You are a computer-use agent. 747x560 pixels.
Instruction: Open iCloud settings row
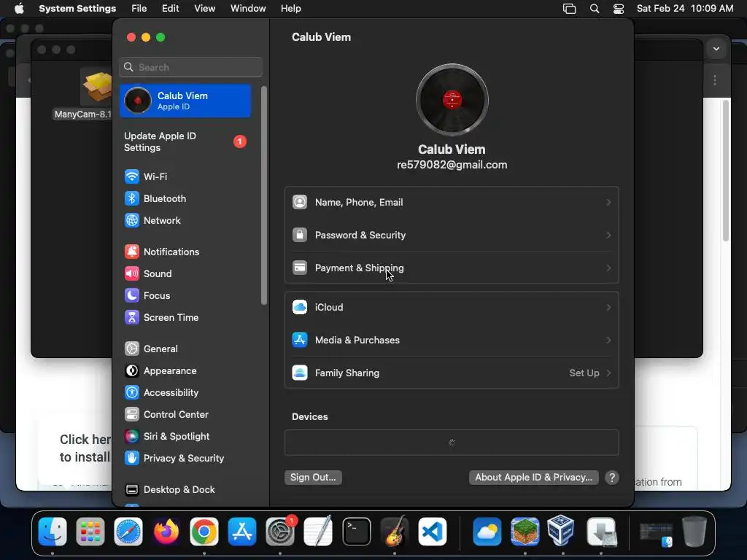tap(452, 308)
